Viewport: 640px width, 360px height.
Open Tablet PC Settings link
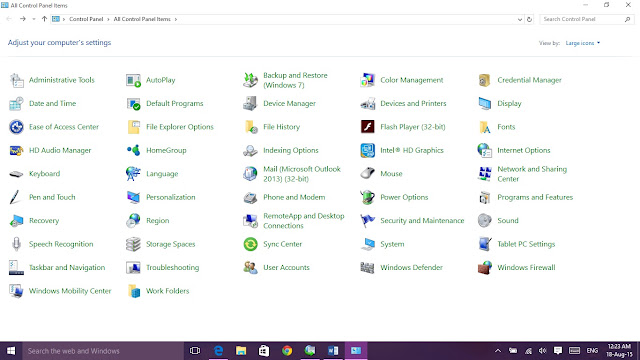(526, 244)
